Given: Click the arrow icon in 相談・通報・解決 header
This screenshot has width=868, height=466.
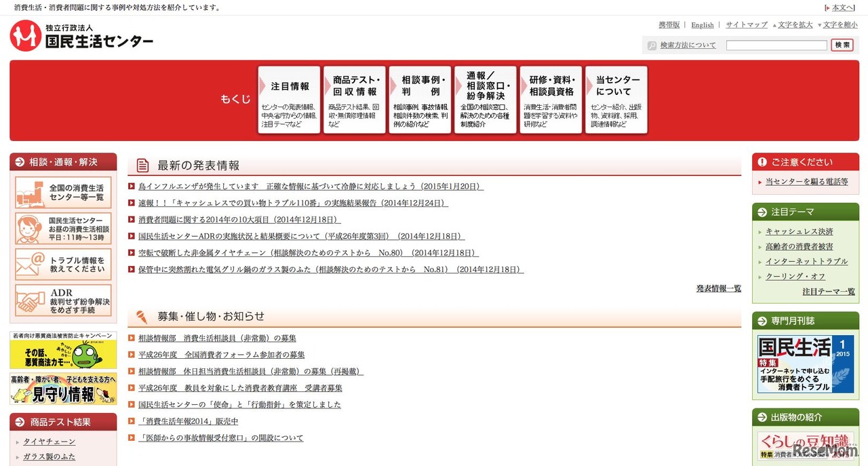Looking at the screenshot, I should click(x=20, y=162).
